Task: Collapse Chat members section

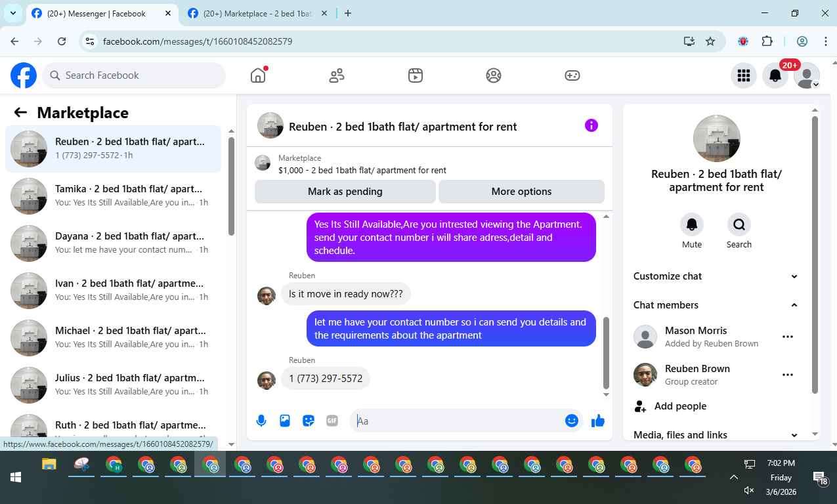Action: coord(716,305)
